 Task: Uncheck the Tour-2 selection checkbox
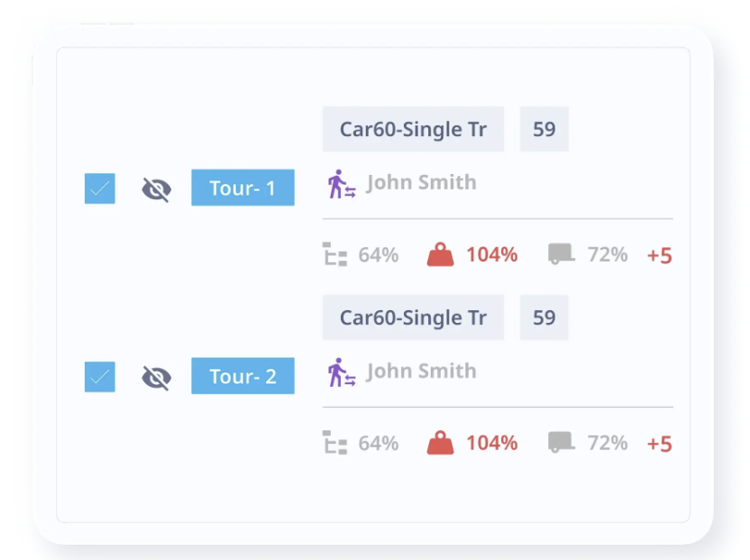pyautogui.click(x=99, y=376)
